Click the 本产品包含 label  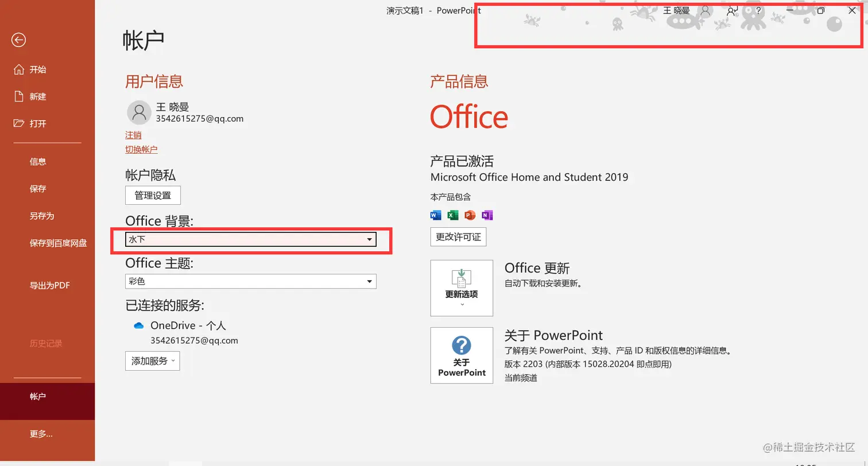click(451, 197)
